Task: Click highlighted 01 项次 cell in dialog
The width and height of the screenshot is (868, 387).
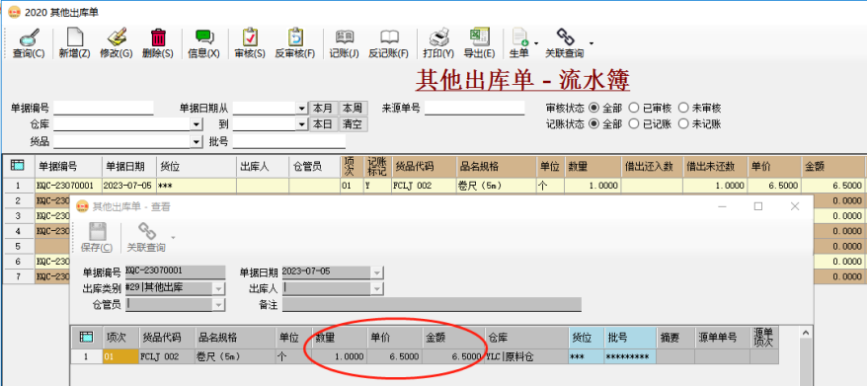Action: [x=120, y=357]
